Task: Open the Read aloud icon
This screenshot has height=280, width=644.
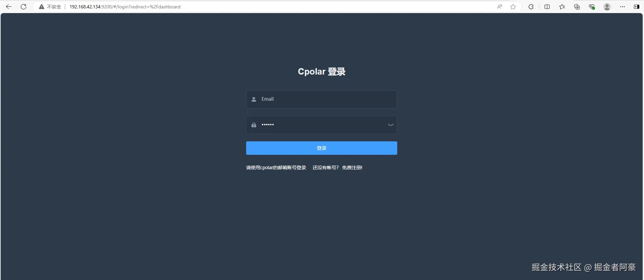Action: 500,7
